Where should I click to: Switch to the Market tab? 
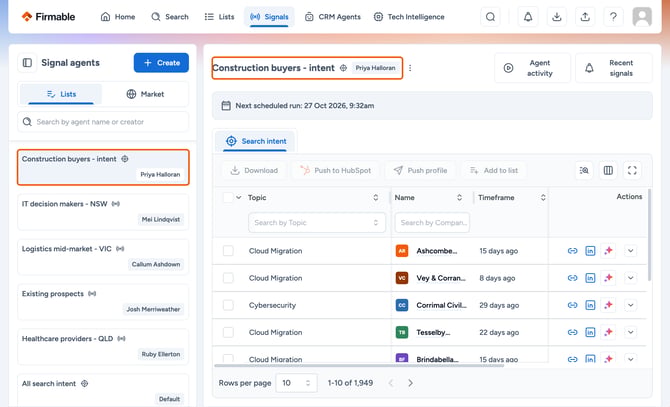145,94
